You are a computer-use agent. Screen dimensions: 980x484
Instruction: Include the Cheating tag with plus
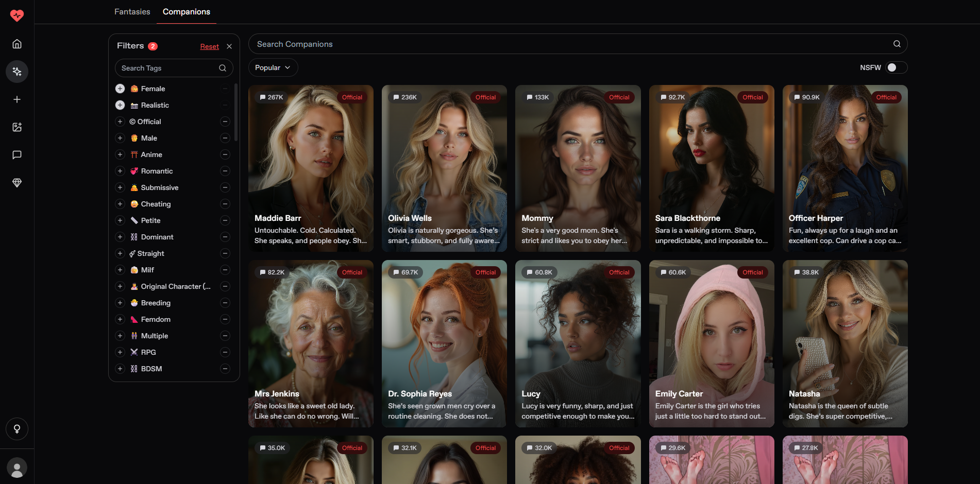coord(120,204)
